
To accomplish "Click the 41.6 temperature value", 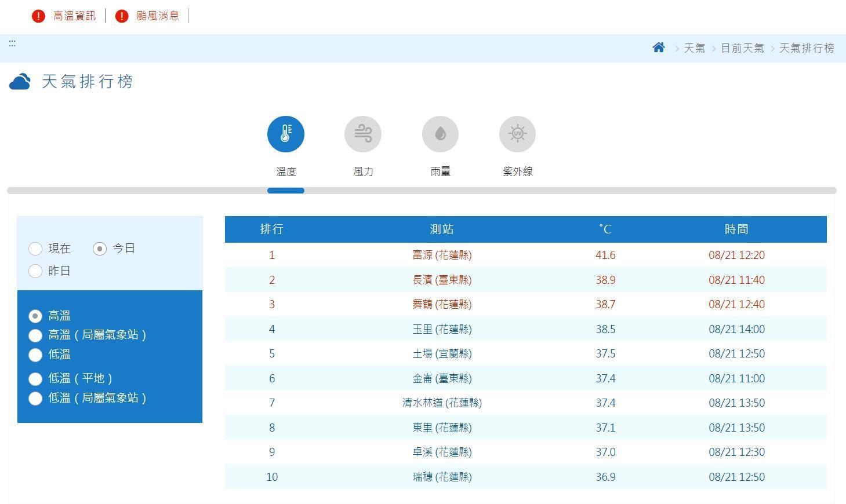I will coord(605,255).
